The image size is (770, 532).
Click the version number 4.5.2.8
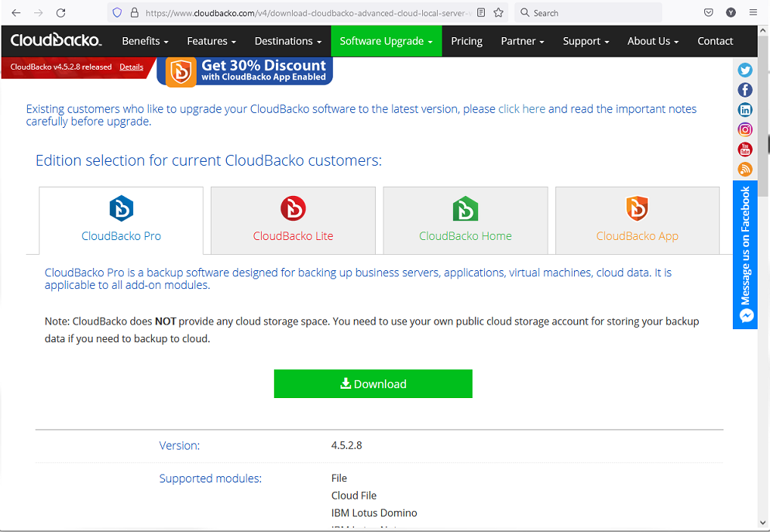coord(347,445)
